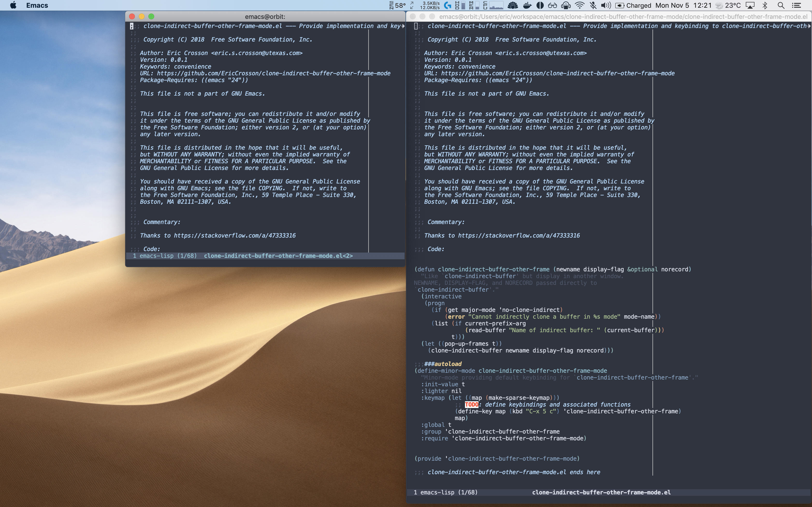The width and height of the screenshot is (812, 507).
Task: Click the AirPlay display icon
Action: 750,5
